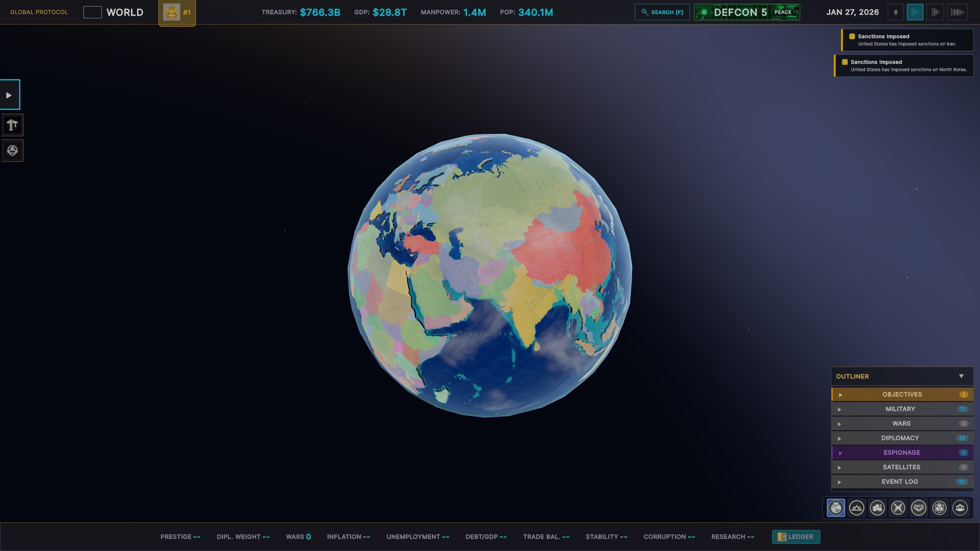This screenshot has height=551, width=980.
Task: Click the Prestige stat in bottom bar
Action: (x=180, y=537)
